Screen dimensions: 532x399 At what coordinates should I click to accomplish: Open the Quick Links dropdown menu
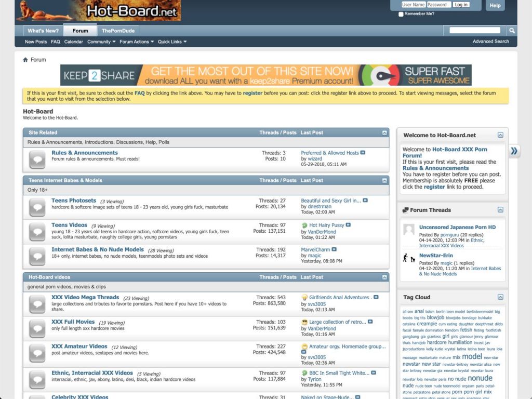(x=172, y=42)
